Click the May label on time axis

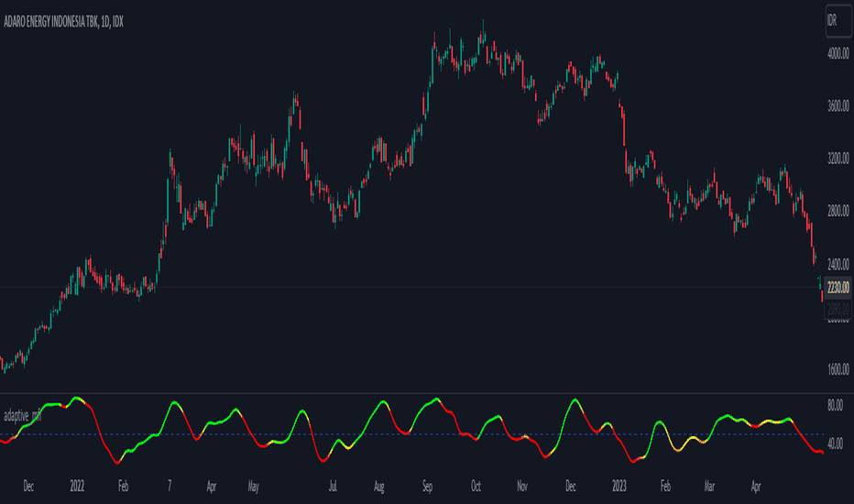[x=253, y=486]
